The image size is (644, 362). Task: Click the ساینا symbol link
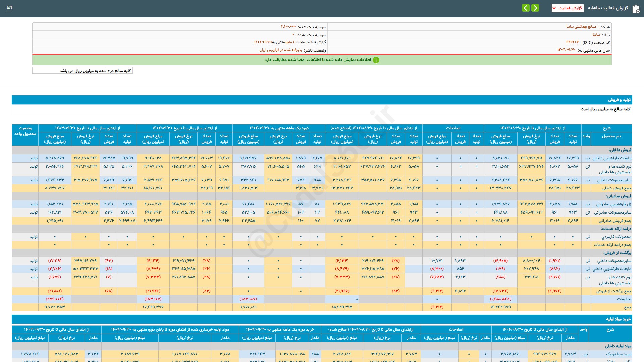[596, 35]
